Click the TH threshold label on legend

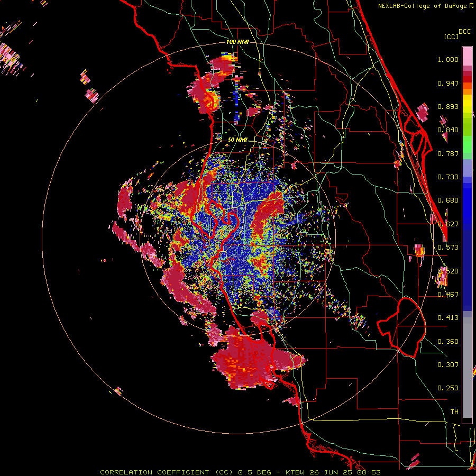(x=454, y=412)
